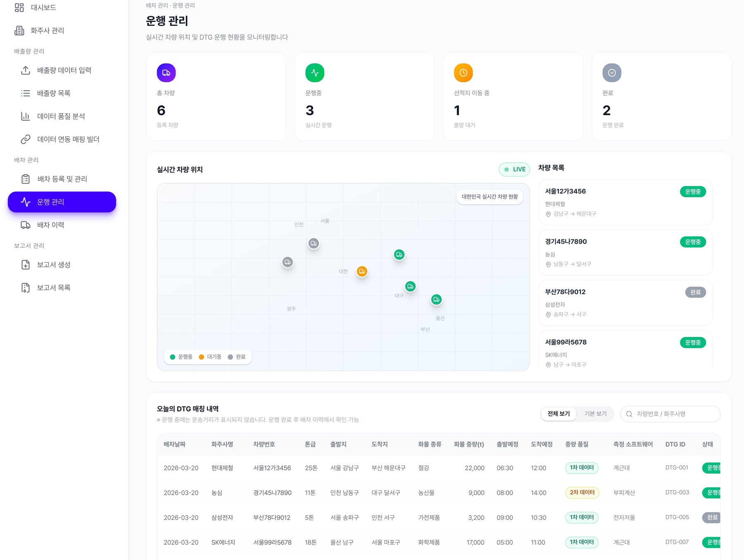Click the 배차 이력 truck icon
This screenshot has height=560, width=744.
pyautogui.click(x=26, y=225)
